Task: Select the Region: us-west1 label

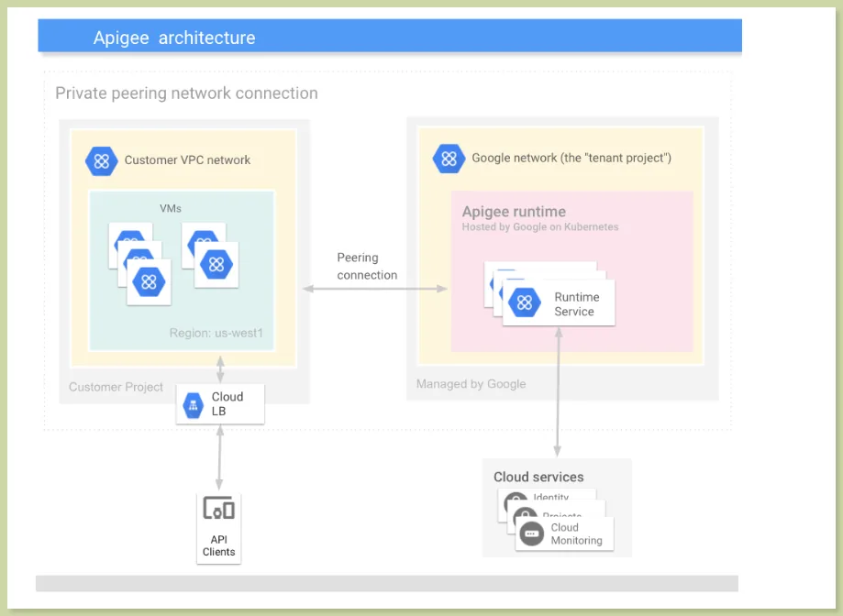Action: click(216, 333)
